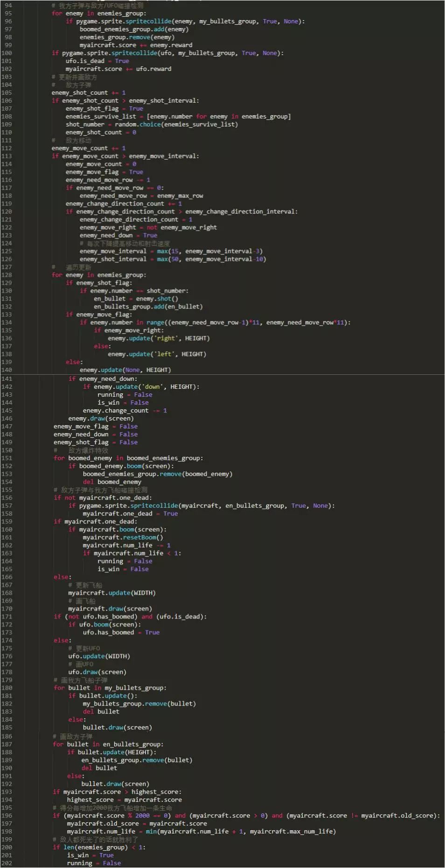Click the 'myaircraft.score += ufo.reward' line
This screenshot has height=868, width=445.
point(118,69)
